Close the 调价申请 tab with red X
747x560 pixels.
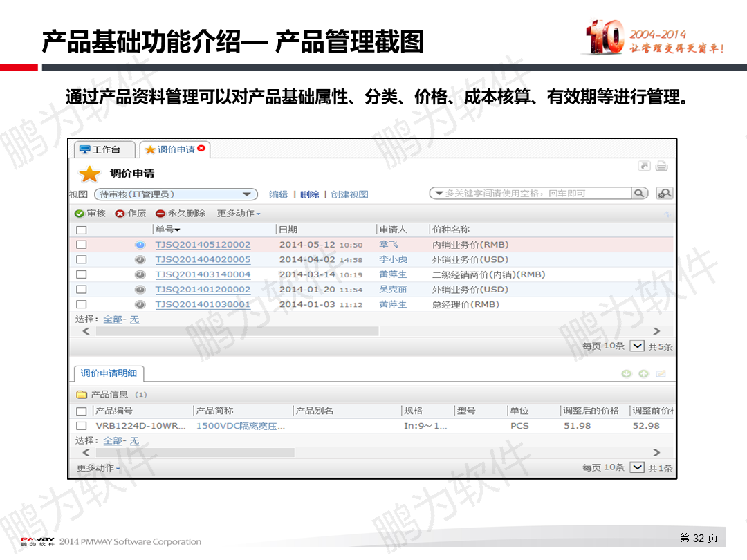click(201, 149)
